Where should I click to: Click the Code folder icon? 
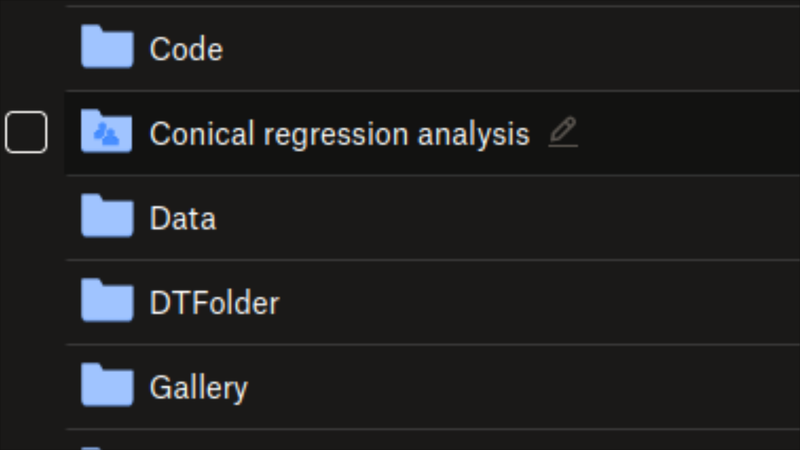tap(107, 48)
